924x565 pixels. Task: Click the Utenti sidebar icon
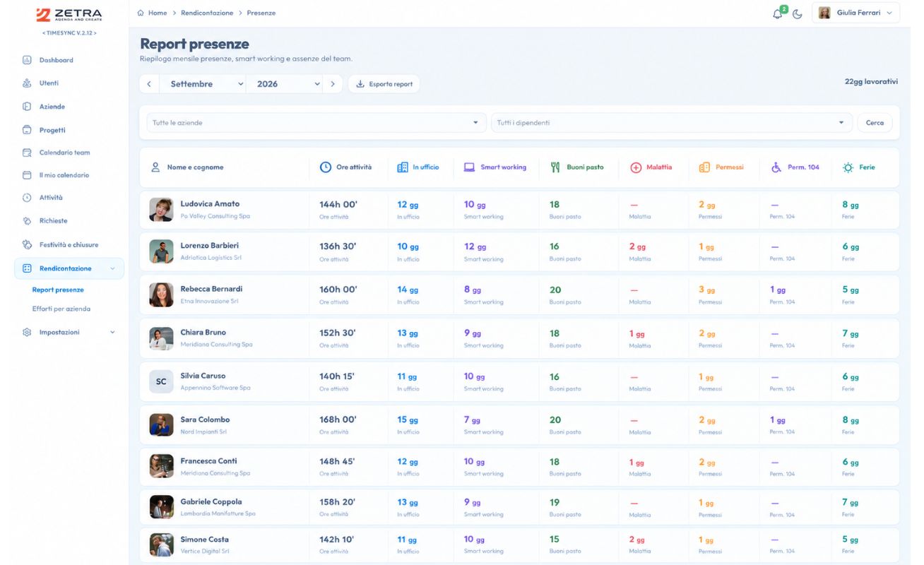(27, 83)
